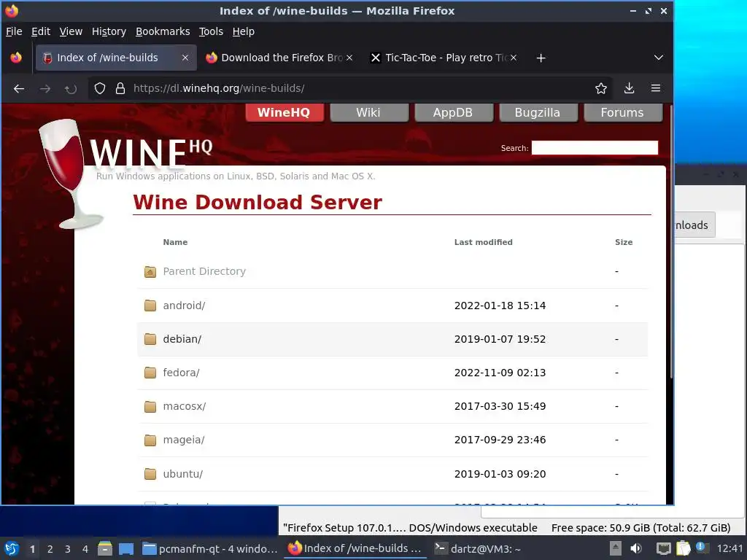Image resolution: width=747 pixels, height=560 pixels.
Task: Open the History menu
Action: (109, 31)
